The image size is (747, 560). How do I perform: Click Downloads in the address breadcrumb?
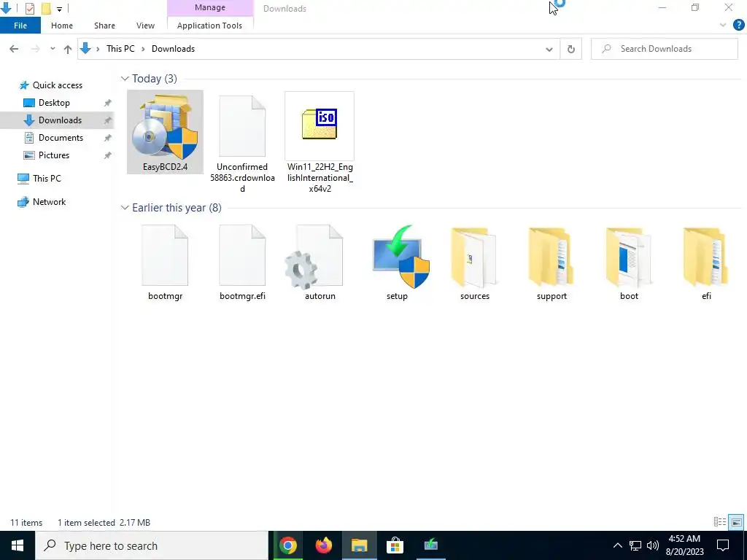coord(173,49)
